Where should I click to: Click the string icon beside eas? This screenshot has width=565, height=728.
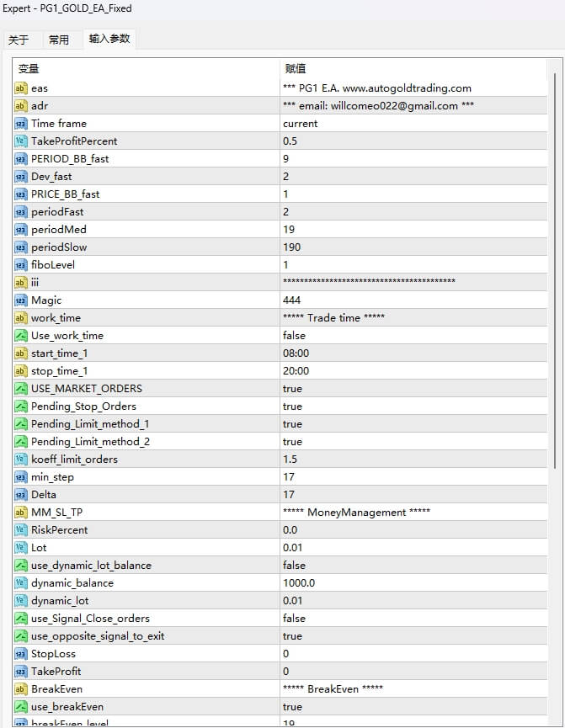tap(20, 88)
